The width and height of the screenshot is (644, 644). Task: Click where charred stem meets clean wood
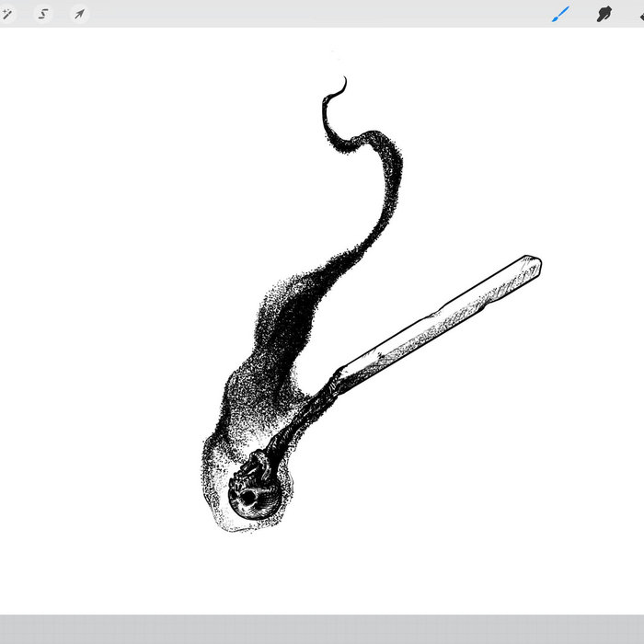point(338,379)
